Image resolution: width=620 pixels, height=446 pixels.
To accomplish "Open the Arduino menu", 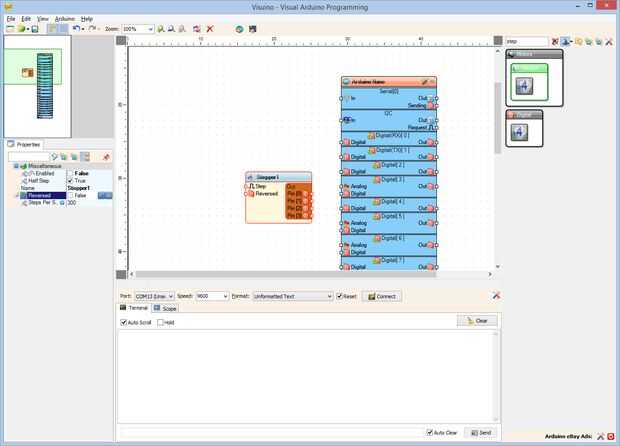I will [64, 19].
